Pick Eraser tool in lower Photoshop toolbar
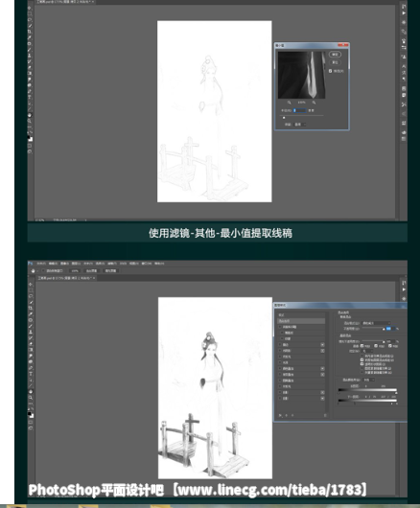The height and width of the screenshot is (508, 420). click(31, 343)
